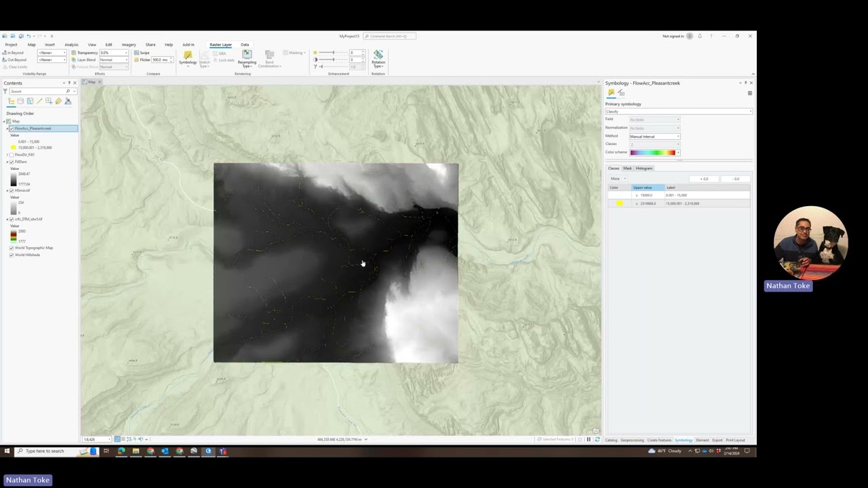Image resolution: width=868 pixels, height=488 pixels.
Task: Toggle HSmin.tif layer visibility checkbox
Action: point(12,190)
